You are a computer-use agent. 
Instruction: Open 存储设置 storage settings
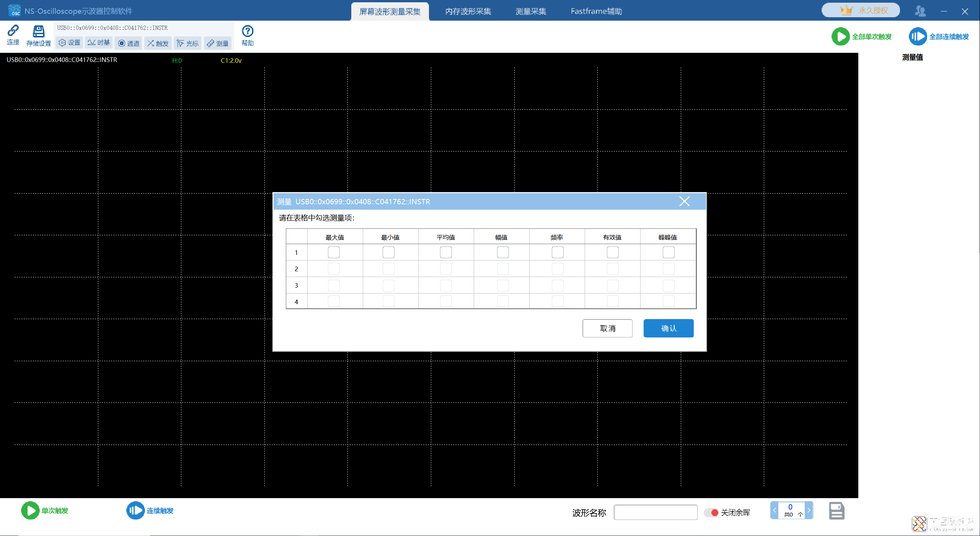38,36
